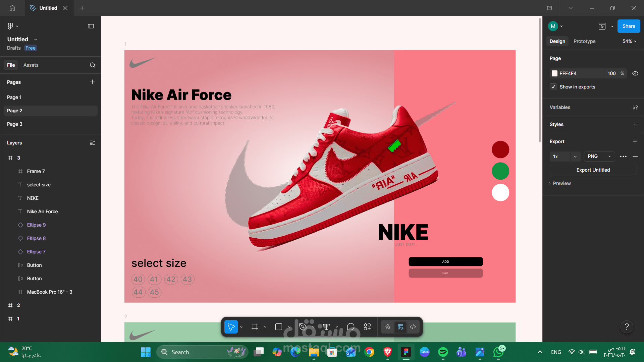
Task: Click the Free plan badge
Action: click(x=31, y=48)
